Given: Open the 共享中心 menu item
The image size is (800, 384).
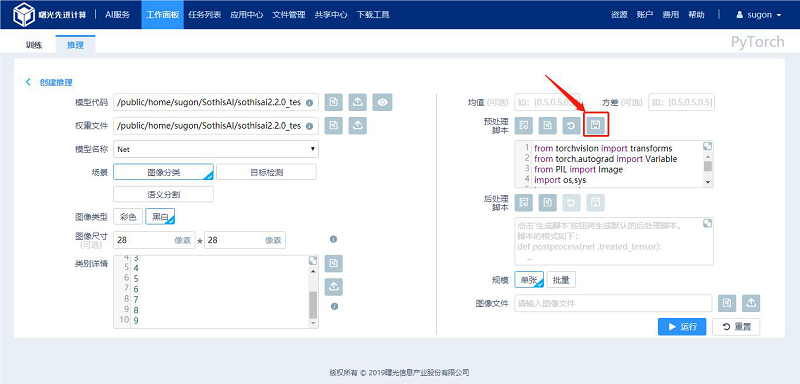Looking at the screenshot, I should tap(331, 15).
